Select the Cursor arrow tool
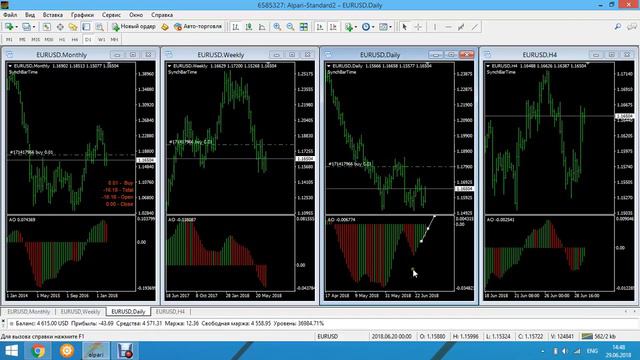 pos(404,27)
